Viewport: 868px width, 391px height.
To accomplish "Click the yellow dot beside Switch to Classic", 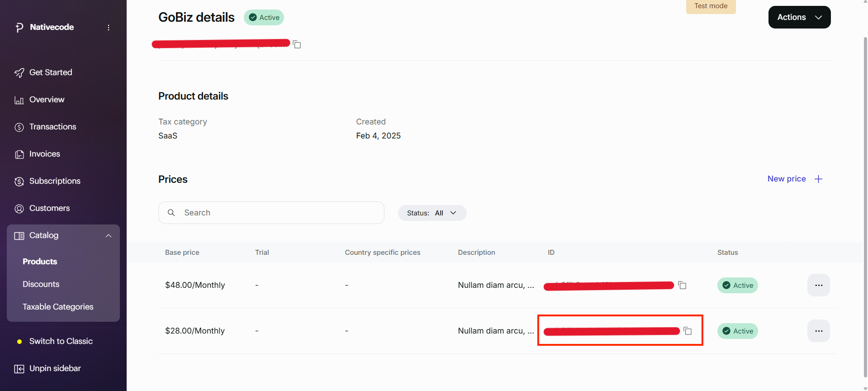I will [x=19, y=342].
